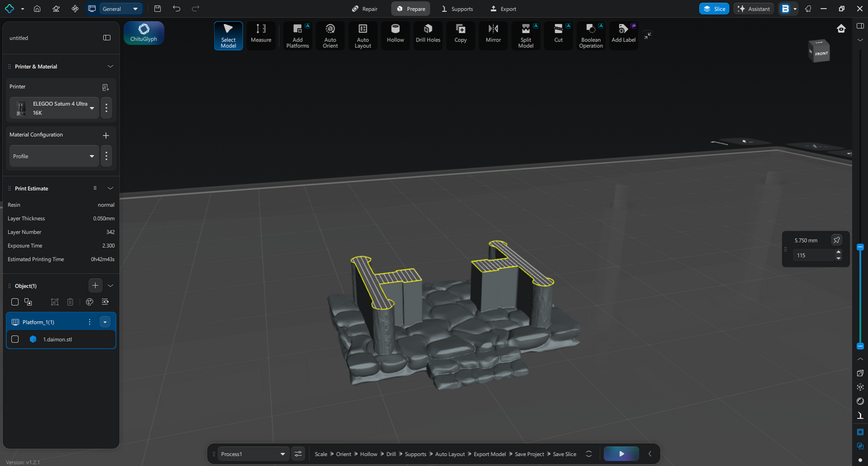Add an object with the plus button

click(x=95, y=286)
